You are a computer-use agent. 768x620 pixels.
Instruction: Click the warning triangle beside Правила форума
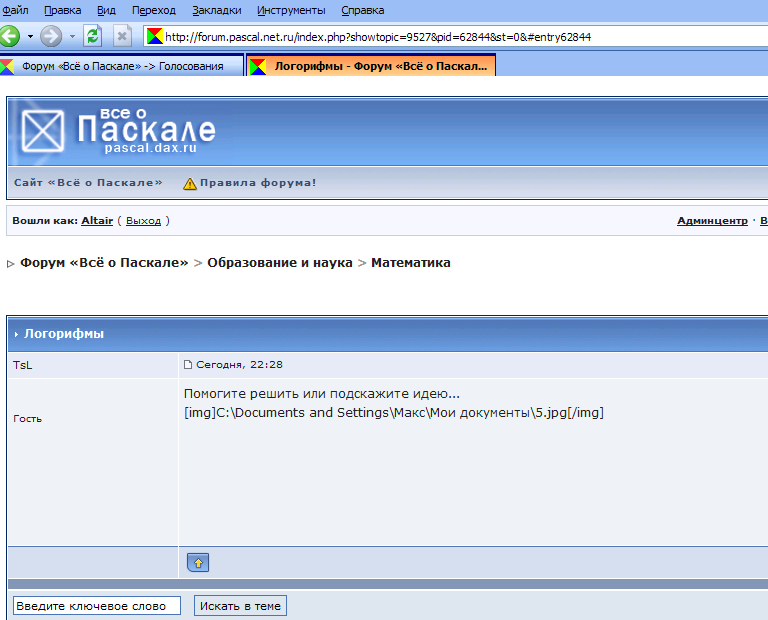(189, 183)
